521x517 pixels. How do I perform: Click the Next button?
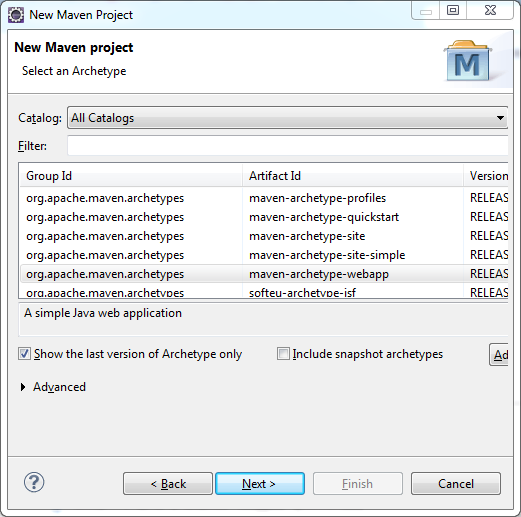tap(260, 483)
